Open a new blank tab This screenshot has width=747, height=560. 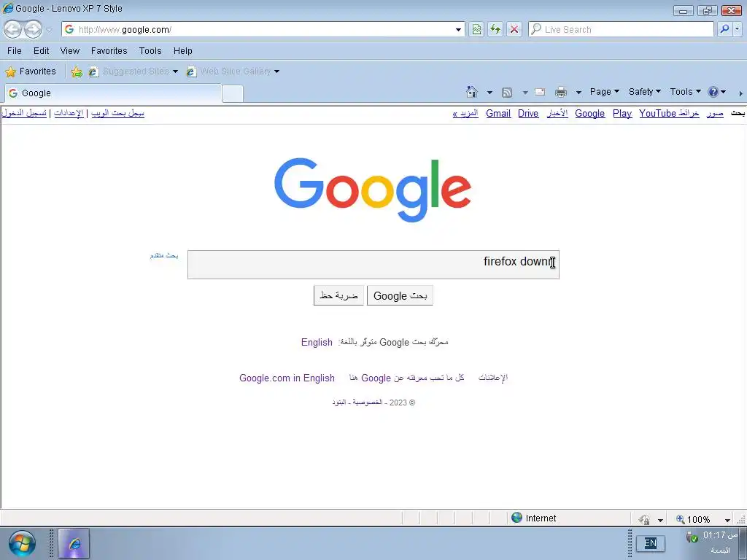pyautogui.click(x=233, y=93)
